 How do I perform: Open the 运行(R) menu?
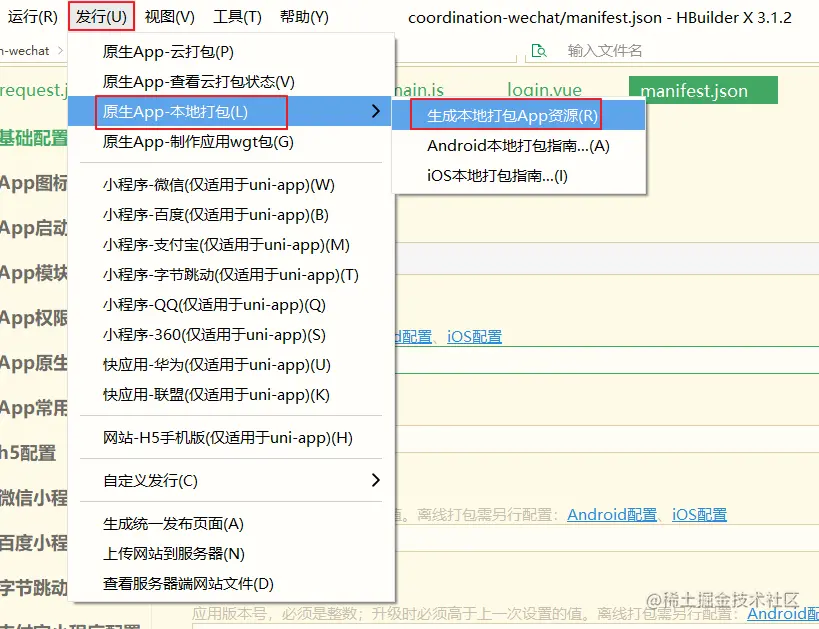(x=32, y=17)
